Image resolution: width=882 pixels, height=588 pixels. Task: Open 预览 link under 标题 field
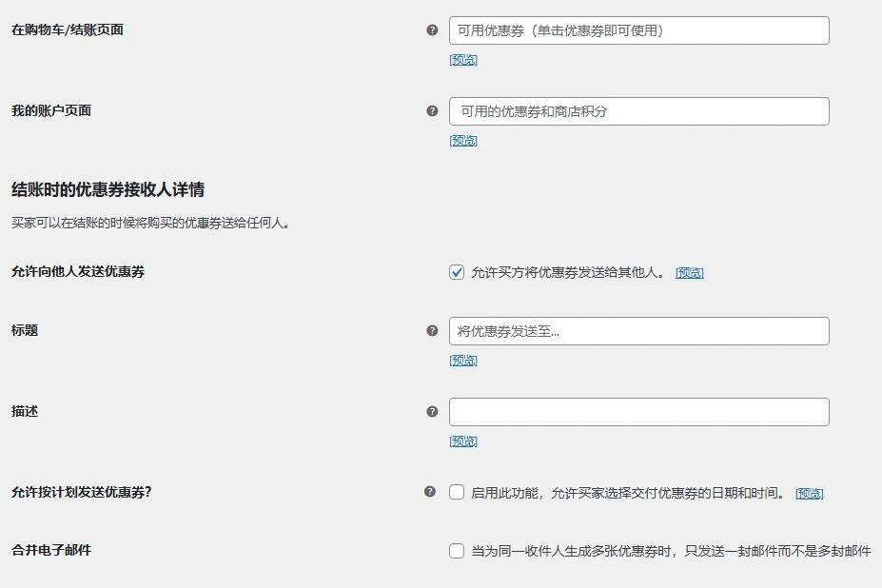coord(462,360)
